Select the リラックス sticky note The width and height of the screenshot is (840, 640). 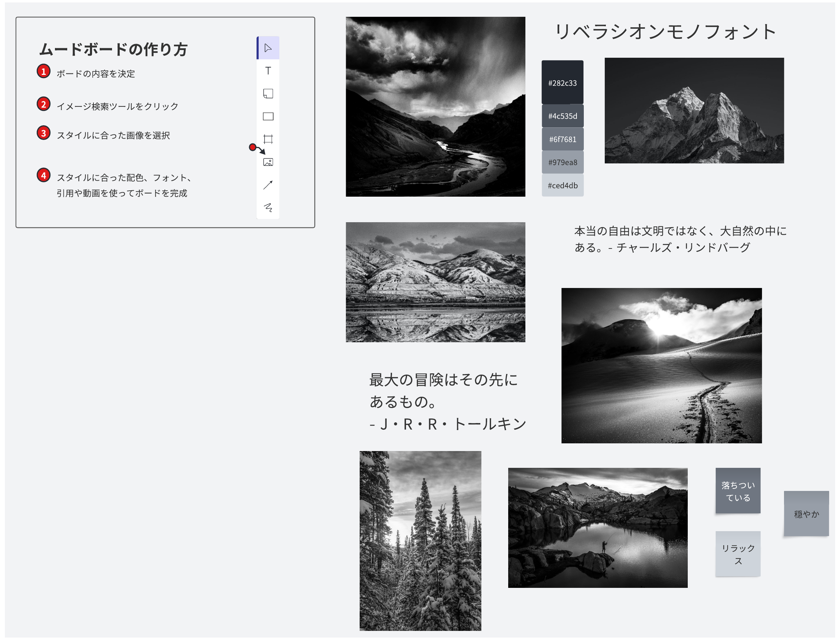pos(737,554)
